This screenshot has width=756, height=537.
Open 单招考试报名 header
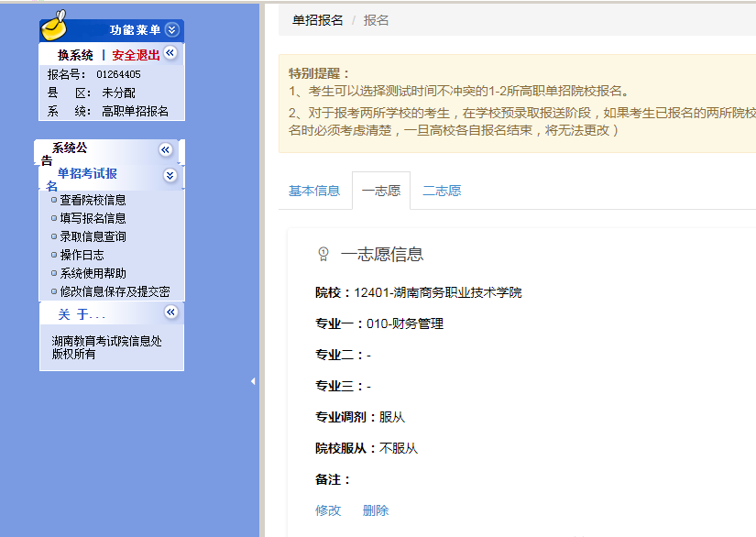(x=87, y=173)
